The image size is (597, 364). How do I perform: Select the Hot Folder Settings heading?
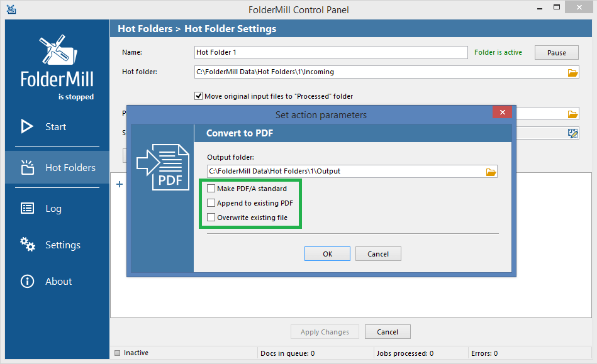pos(230,28)
